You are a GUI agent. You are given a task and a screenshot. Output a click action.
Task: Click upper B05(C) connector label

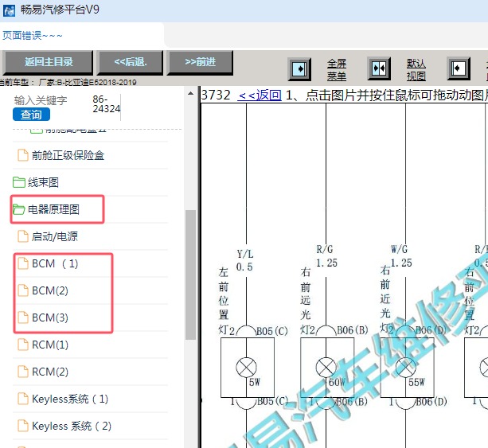[271, 331]
